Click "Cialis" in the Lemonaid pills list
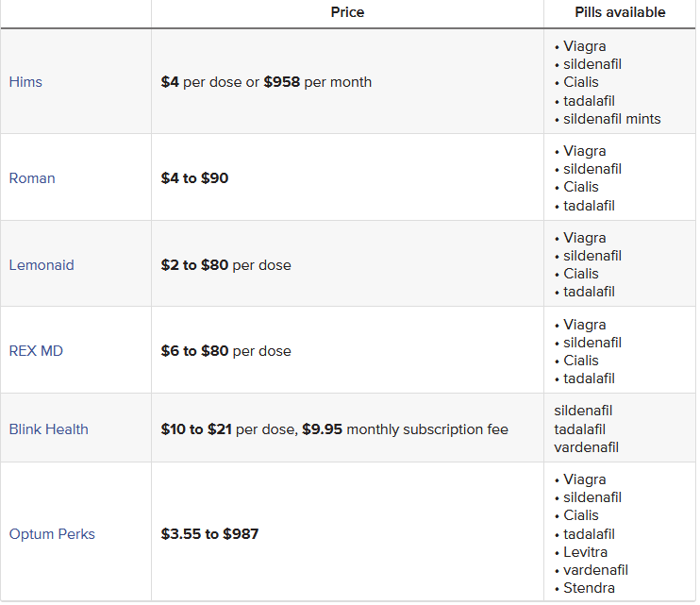This screenshot has width=700, height=605. click(x=581, y=274)
